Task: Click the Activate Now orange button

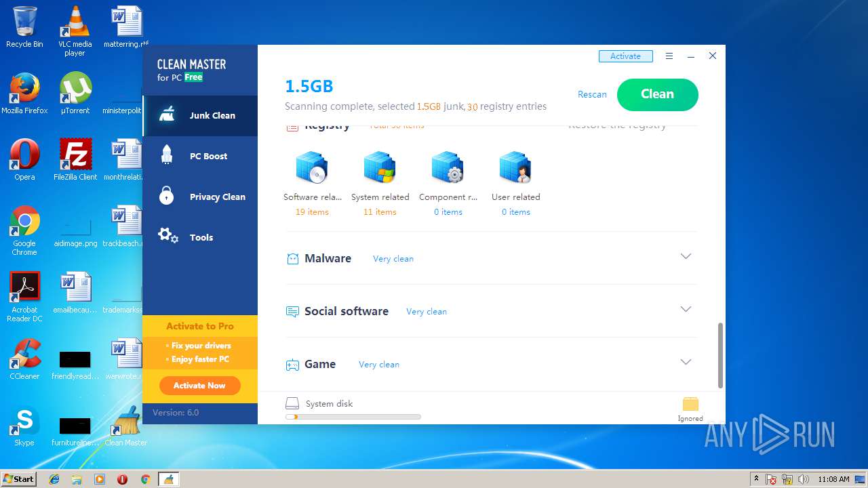Action: pyautogui.click(x=199, y=386)
